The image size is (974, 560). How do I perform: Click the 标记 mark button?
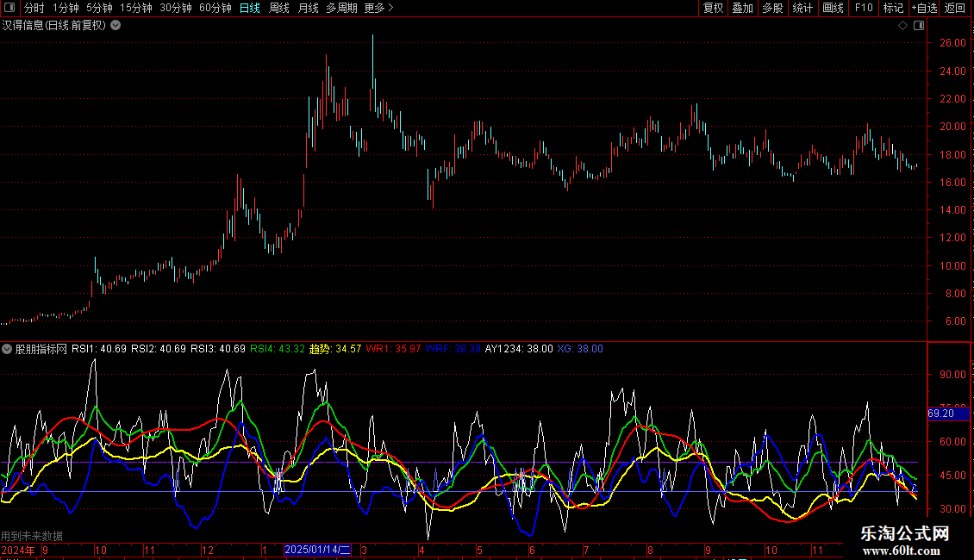coord(893,8)
